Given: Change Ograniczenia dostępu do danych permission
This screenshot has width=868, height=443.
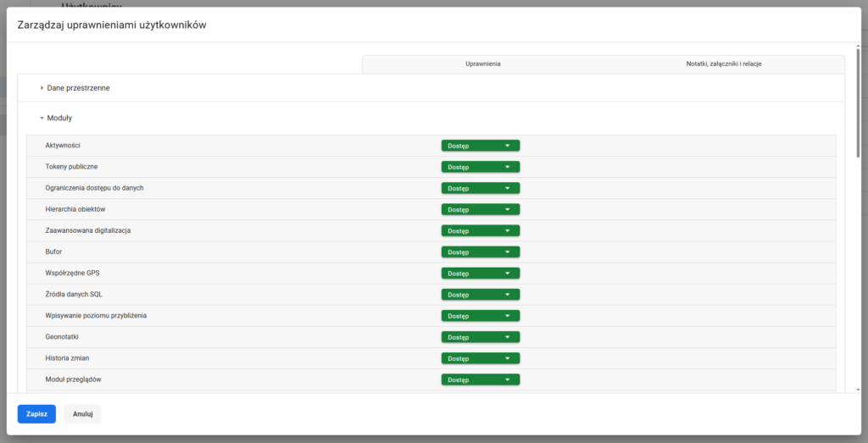Looking at the screenshot, I should pyautogui.click(x=480, y=188).
